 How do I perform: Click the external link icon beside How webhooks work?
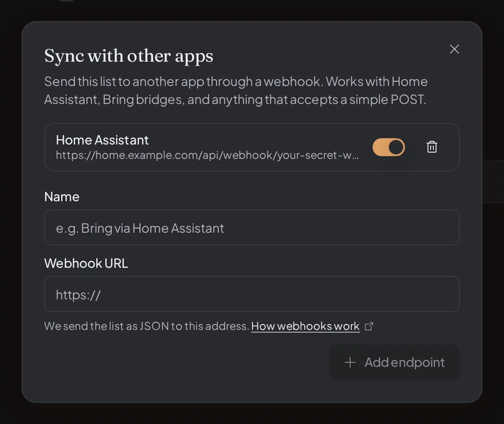click(x=369, y=326)
